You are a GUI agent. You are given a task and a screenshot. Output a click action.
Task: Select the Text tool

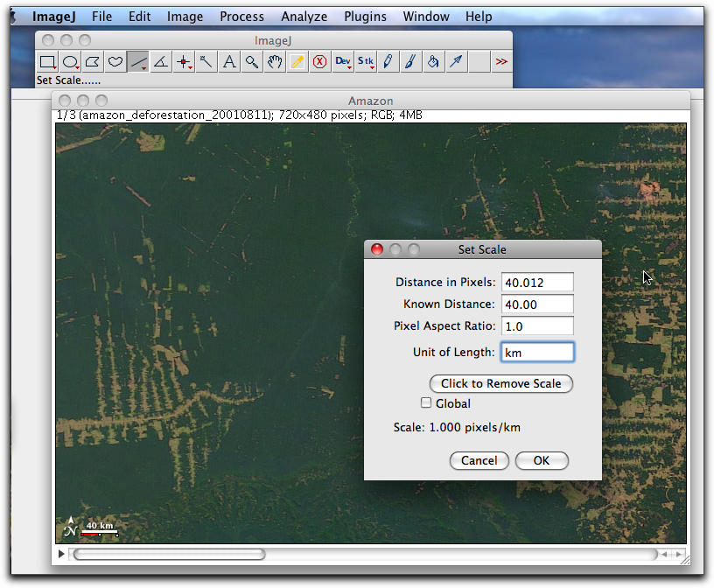coord(229,61)
